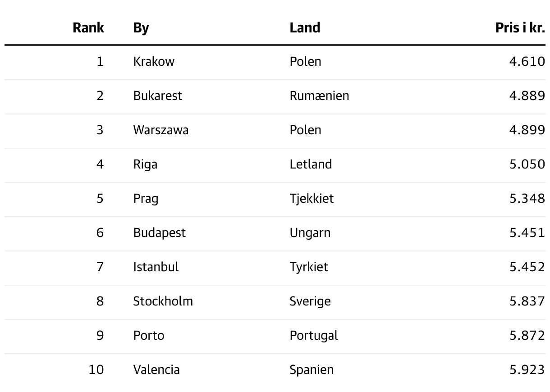Select Valencia in the last row
550x392 pixels.
point(156,369)
